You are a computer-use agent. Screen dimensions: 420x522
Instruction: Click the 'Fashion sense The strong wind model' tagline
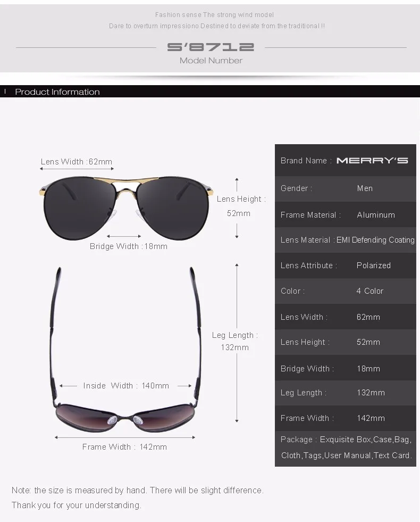pos(214,15)
